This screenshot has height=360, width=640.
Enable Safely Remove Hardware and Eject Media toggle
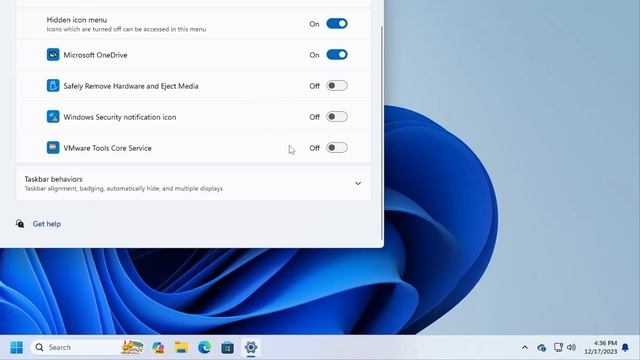pyautogui.click(x=337, y=86)
